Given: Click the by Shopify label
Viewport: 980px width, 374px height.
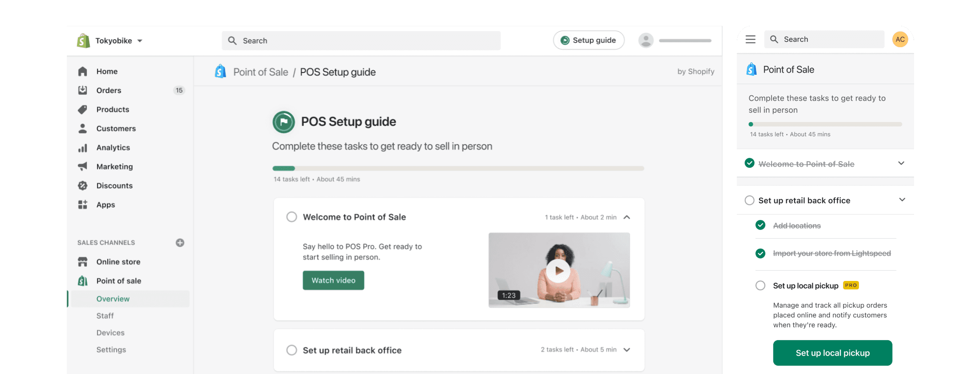Looking at the screenshot, I should point(696,72).
